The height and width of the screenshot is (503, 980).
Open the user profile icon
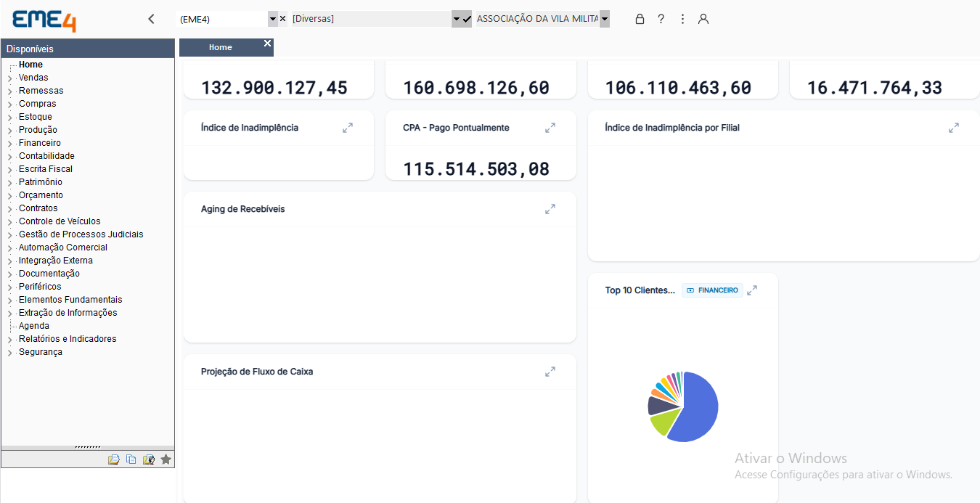703,19
